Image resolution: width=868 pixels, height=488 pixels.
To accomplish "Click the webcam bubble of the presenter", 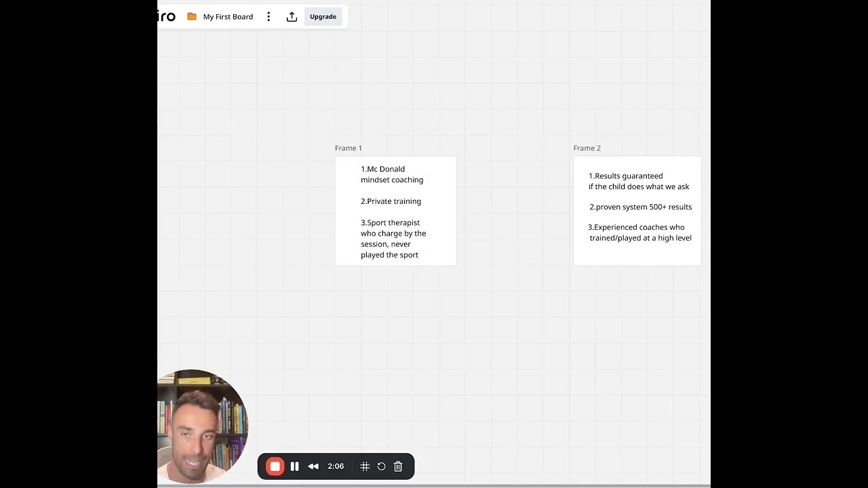I will coord(202,427).
